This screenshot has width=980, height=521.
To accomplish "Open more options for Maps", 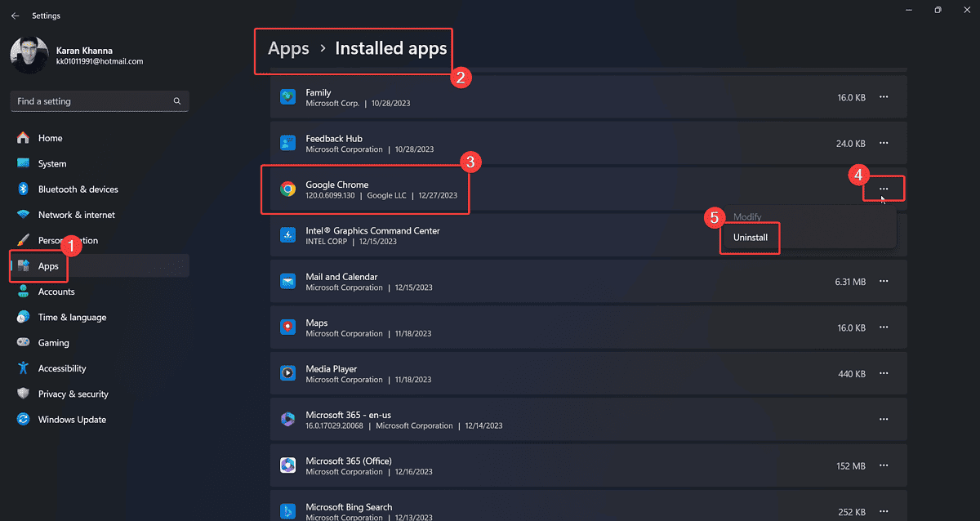I will point(884,327).
